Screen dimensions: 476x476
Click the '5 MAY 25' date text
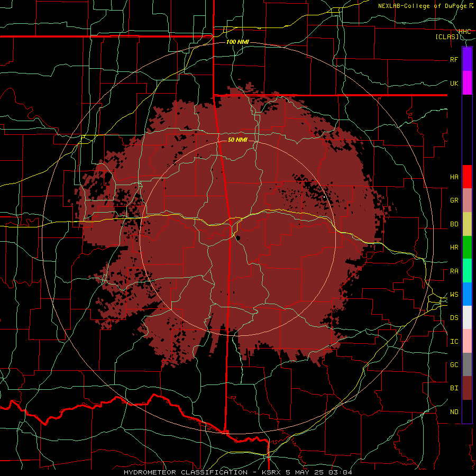tap(305, 472)
